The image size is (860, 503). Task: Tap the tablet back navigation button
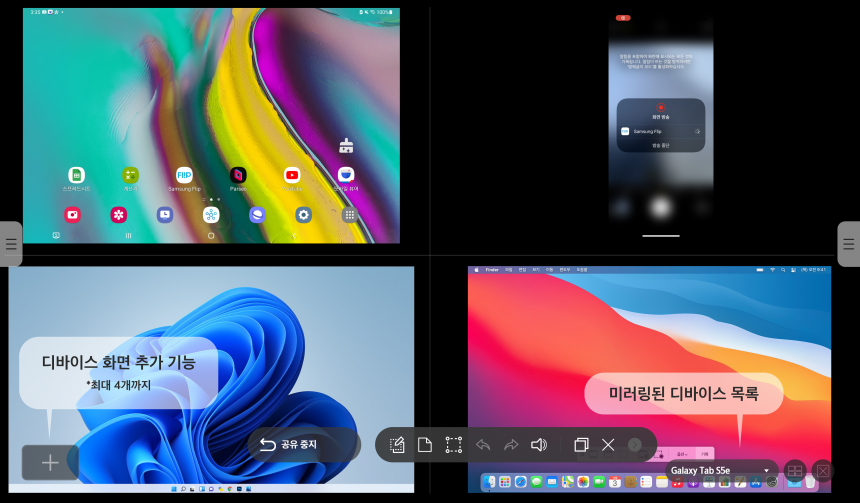(294, 235)
